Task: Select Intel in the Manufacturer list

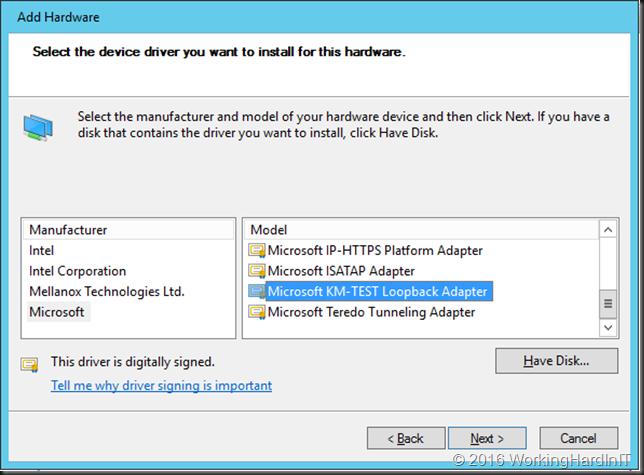Action: click(x=41, y=250)
